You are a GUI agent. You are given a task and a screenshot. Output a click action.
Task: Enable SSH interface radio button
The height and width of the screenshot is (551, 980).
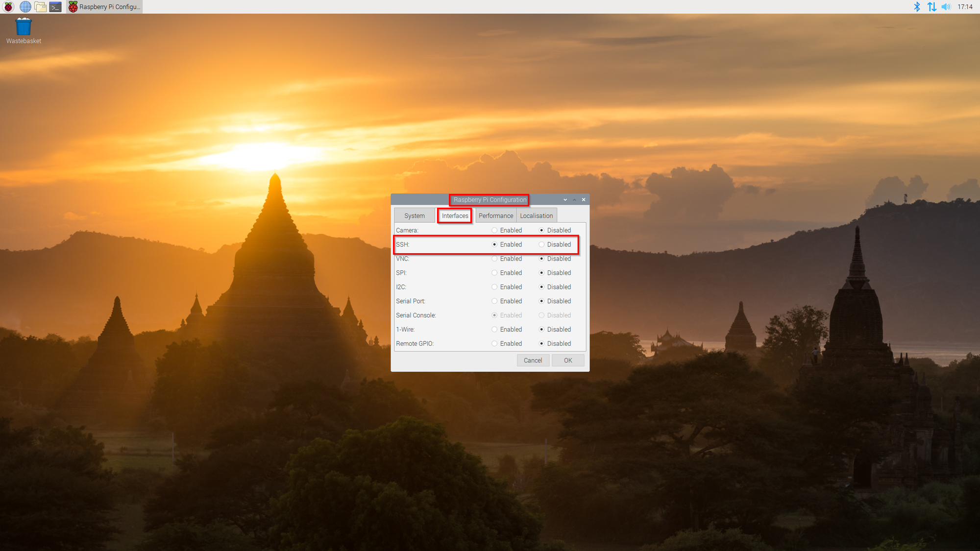(495, 244)
